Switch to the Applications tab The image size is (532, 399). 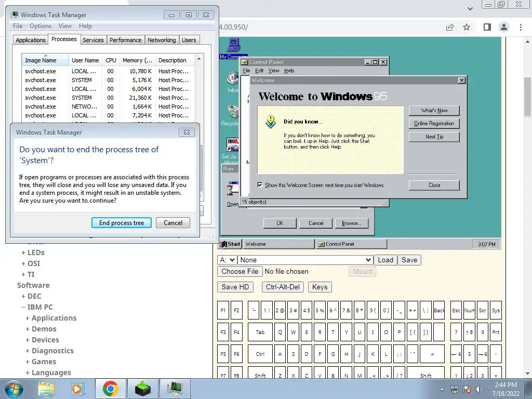tap(31, 40)
